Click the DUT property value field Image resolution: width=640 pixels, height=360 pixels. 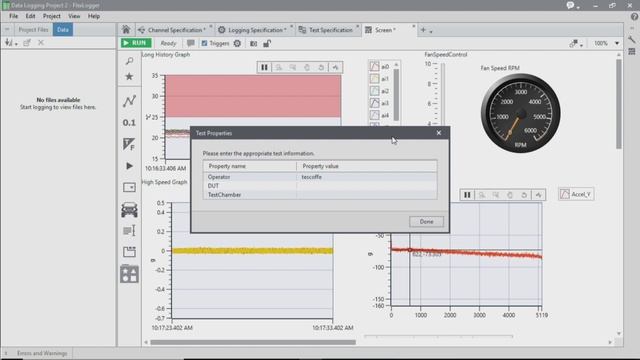coord(367,186)
